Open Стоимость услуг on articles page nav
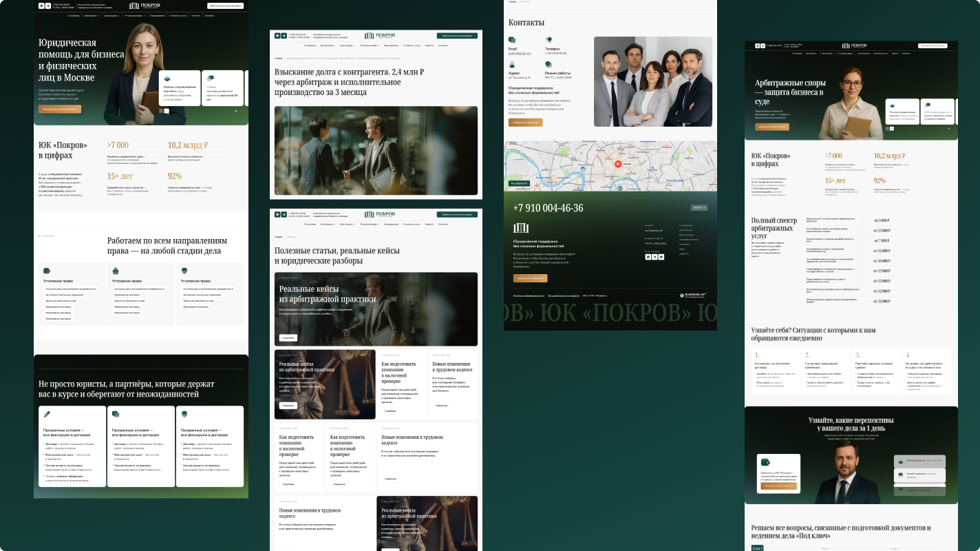 412,225
